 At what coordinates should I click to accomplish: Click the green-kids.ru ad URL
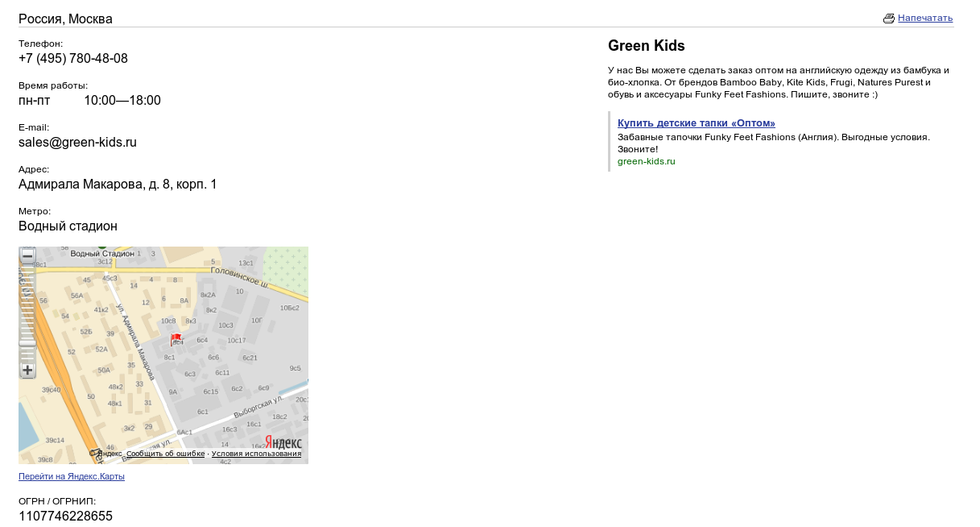(x=646, y=161)
